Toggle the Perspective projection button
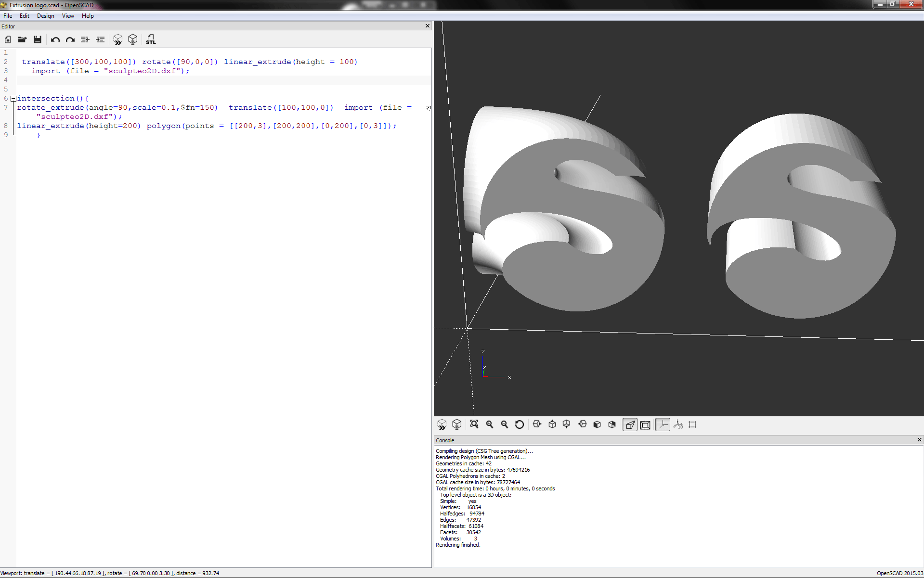Image resolution: width=924 pixels, height=578 pixels. click(x=630, y=424)
